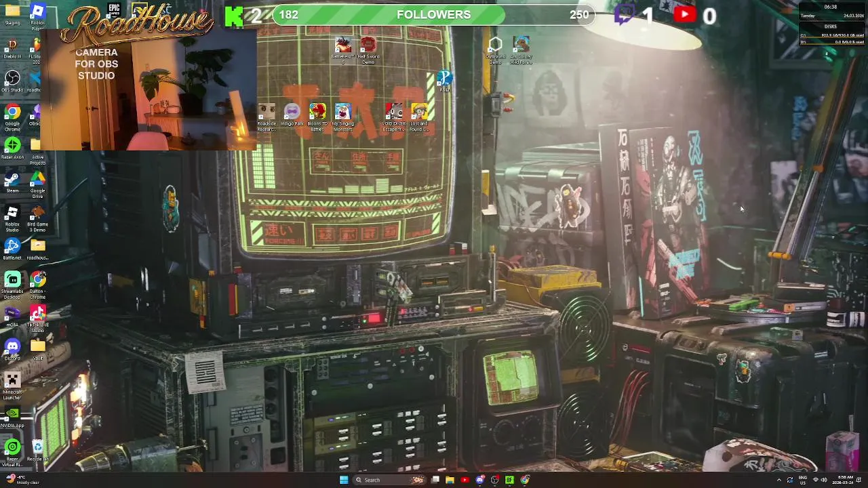Launch Streamlabs Desktop shortcut

(12, 285)
